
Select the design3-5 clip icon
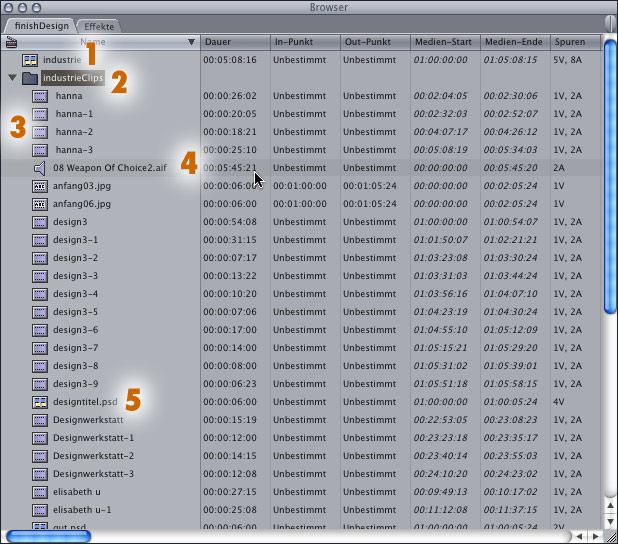coord(40,312)
